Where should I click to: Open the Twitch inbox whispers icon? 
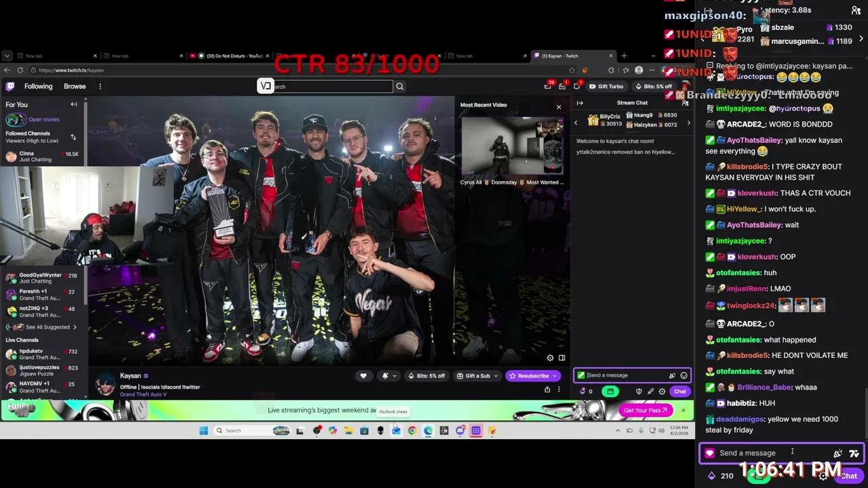(562, 87)
